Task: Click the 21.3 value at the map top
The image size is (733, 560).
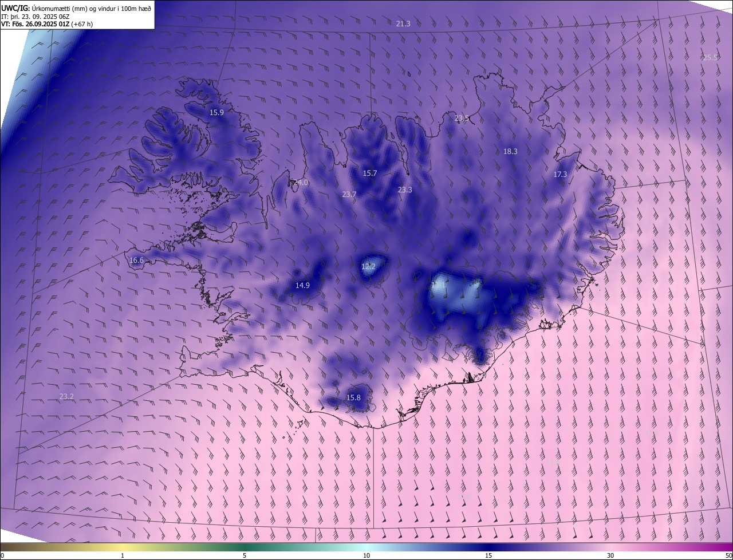Action: [403, 23]
